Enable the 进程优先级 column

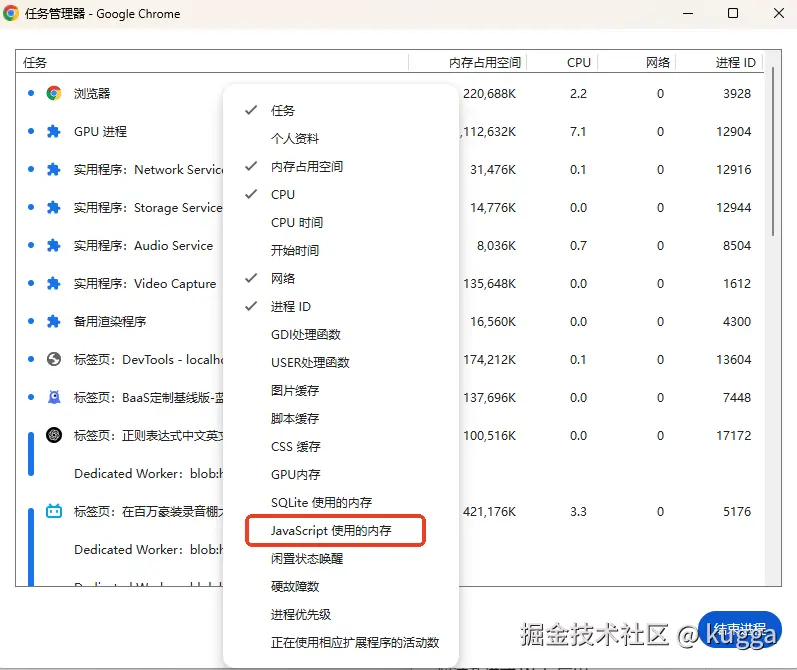pyautogui.click(x=341, y=614)
